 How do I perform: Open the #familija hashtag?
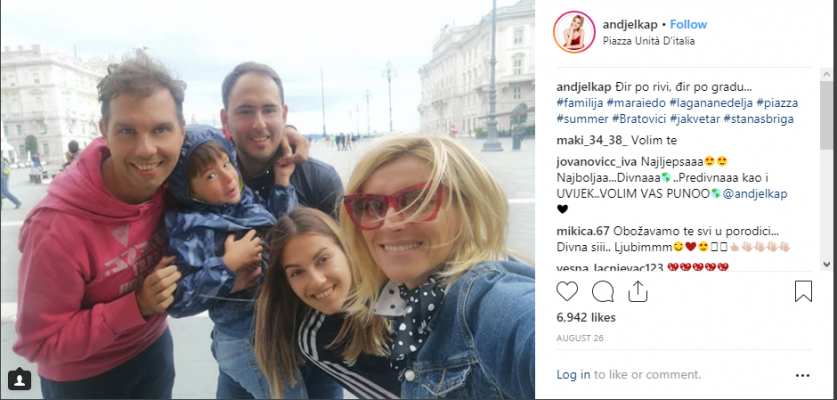point(580,103)
